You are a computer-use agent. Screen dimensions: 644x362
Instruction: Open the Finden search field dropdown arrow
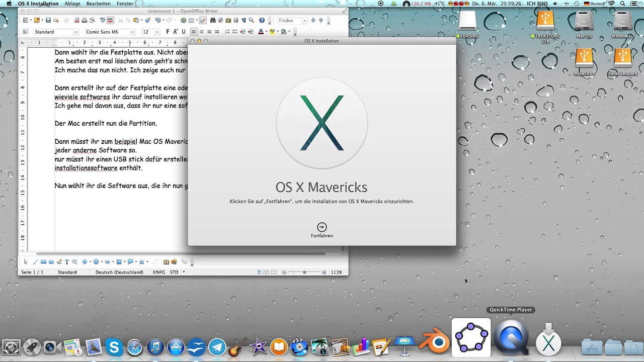(x=305, y=21)
